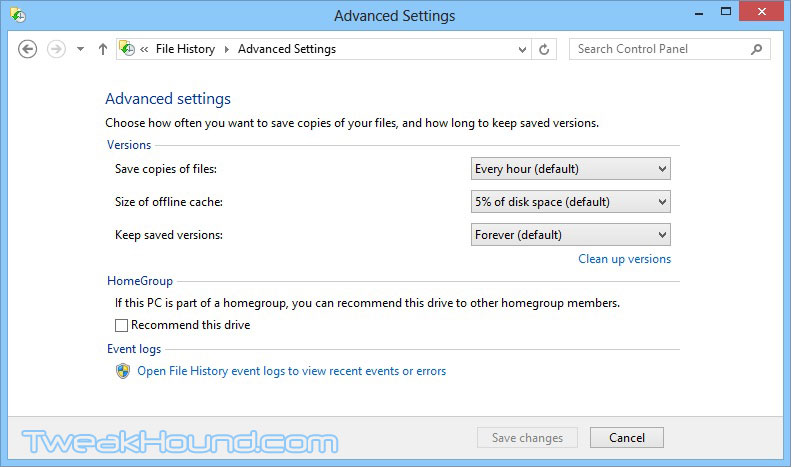Tick the Recommend this drive checkbox

(121, 325)
